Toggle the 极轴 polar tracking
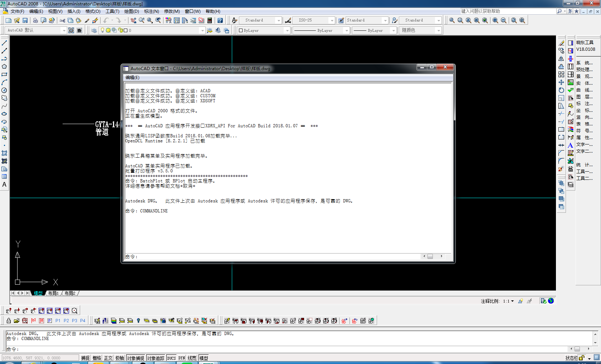The height and width of the screenshot is (364, 601). tap(120, 358)
